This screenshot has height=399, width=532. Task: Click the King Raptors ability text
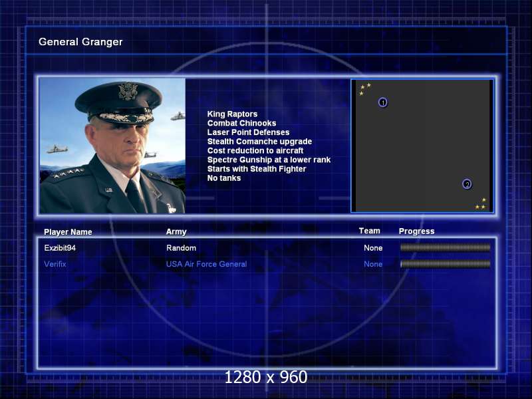pyautogui.click(x=232, y=114)
